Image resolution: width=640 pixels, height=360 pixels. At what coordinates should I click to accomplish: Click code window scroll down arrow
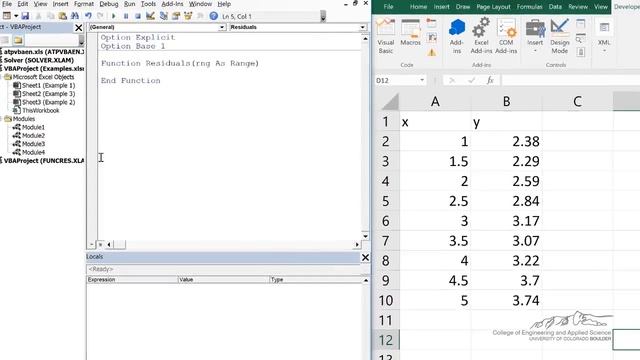365,236
